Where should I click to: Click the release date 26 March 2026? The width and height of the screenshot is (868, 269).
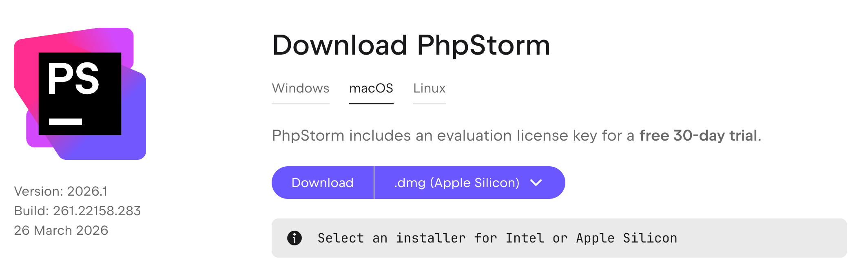[x=61, y=230]
